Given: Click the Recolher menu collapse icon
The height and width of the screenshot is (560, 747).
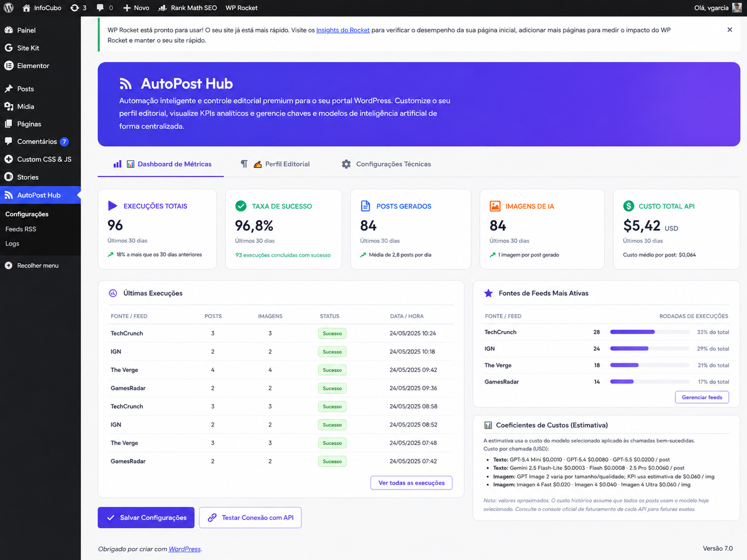Looking at the screenshot, I should (x=9, y=266).
